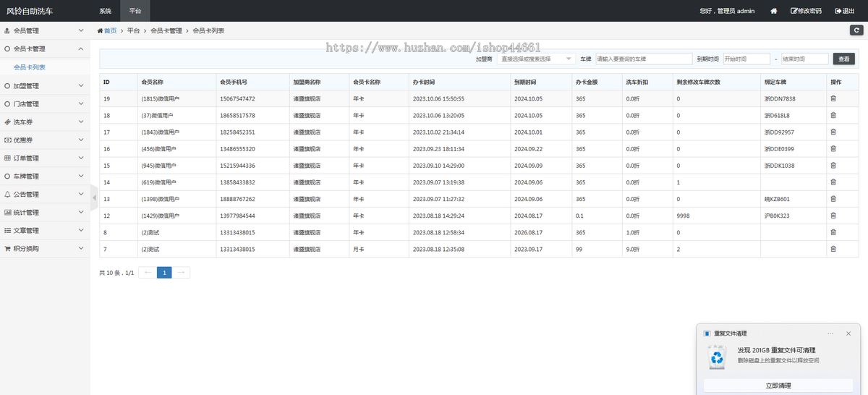This screenshot has height=395, width=868.
Task: Click trash icon for row ID 12
Action: pos(833,216)
